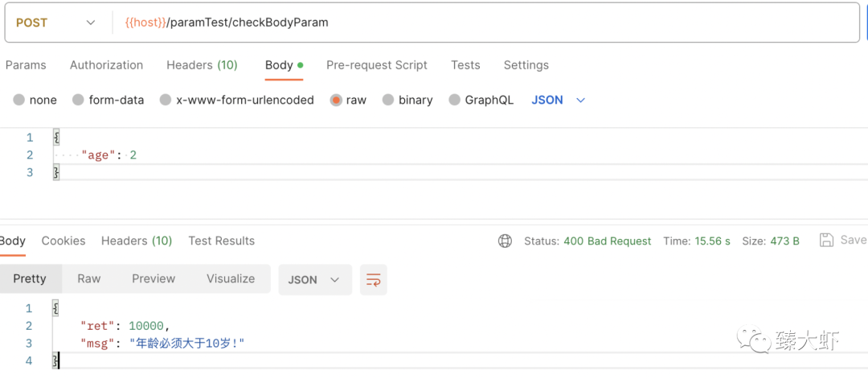
Task: Switch to the Params tab
Action: coord(26,65)
